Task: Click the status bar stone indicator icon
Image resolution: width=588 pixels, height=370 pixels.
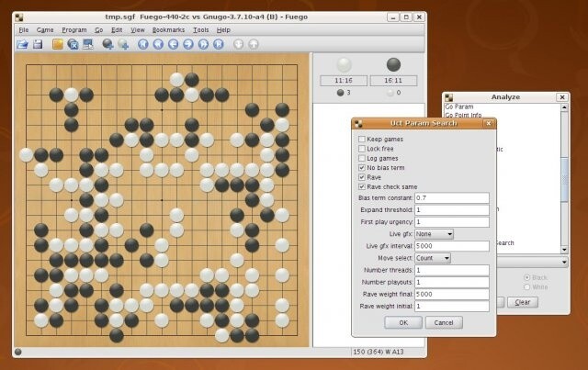Action: 18,352
